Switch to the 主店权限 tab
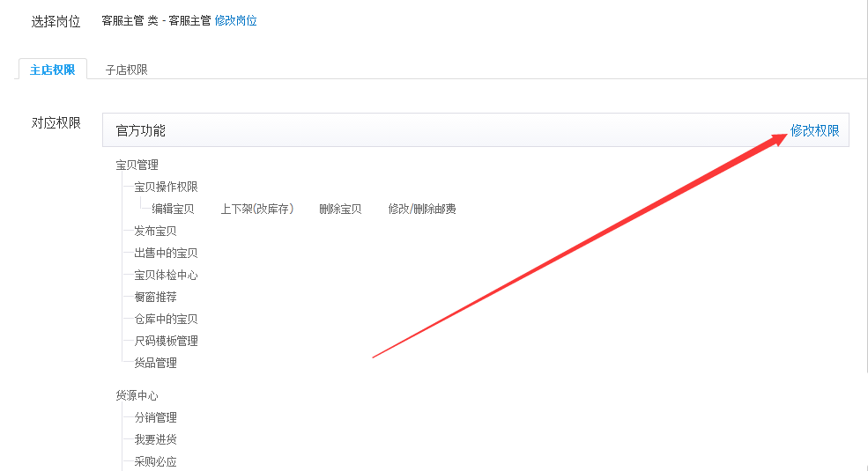Viewport: 868px width, 471px height. [x=53, y=70]
